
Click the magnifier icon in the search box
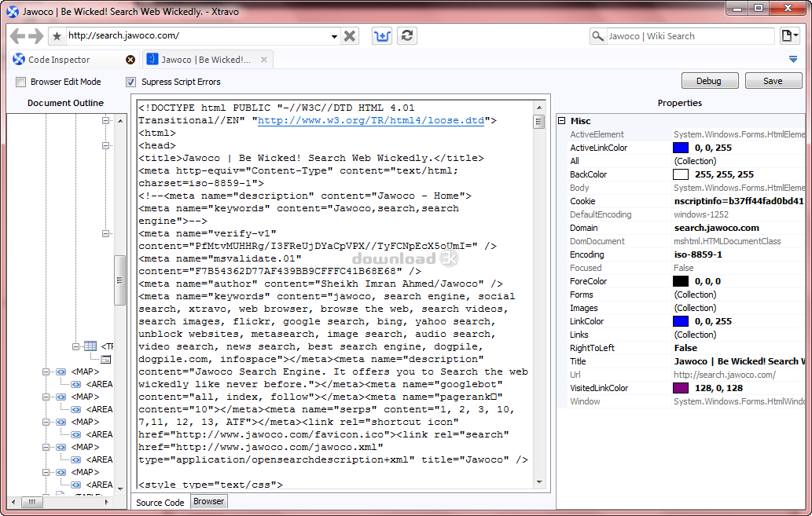(x=597, y=35)
